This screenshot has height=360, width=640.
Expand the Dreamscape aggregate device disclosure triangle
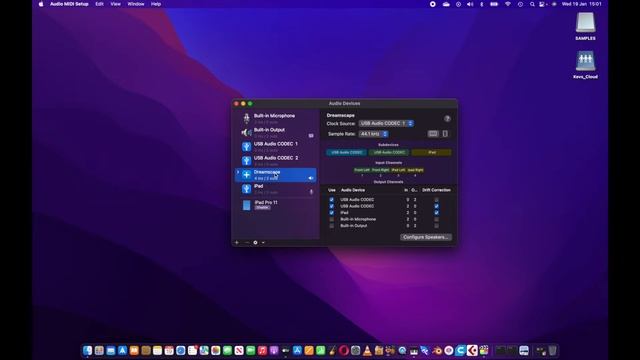(x=238, y=172)
